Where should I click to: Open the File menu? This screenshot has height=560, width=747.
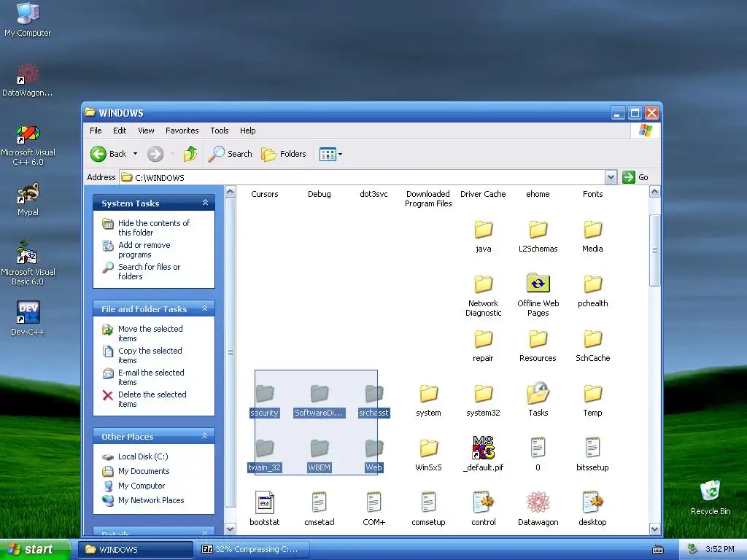pos(96,131)
